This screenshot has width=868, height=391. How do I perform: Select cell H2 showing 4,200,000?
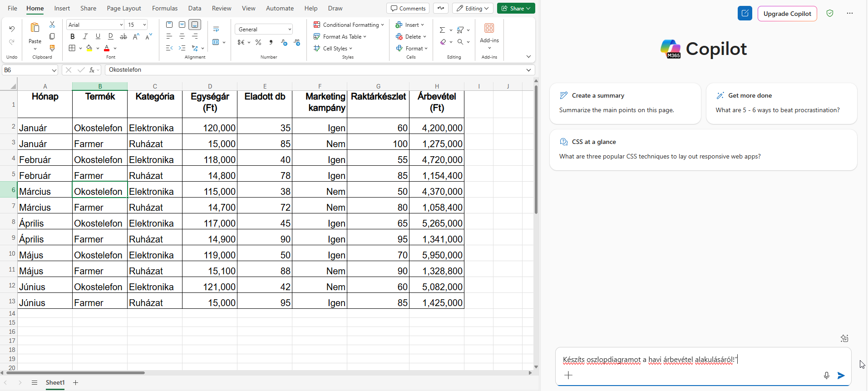[436, 128]
